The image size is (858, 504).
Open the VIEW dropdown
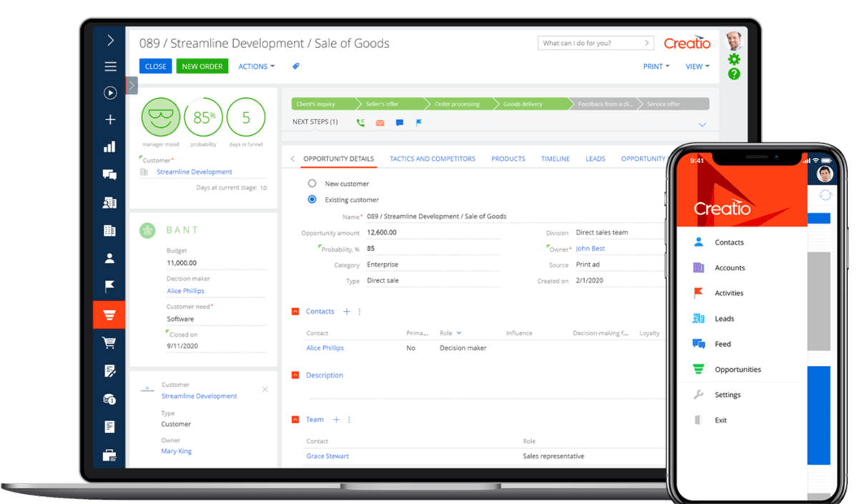(x=697, y=66)
